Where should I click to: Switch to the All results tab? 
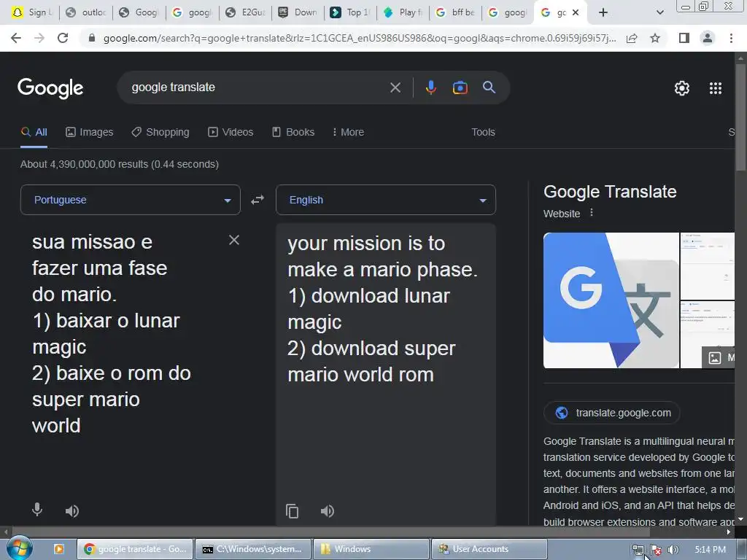[x=34, y=132]
